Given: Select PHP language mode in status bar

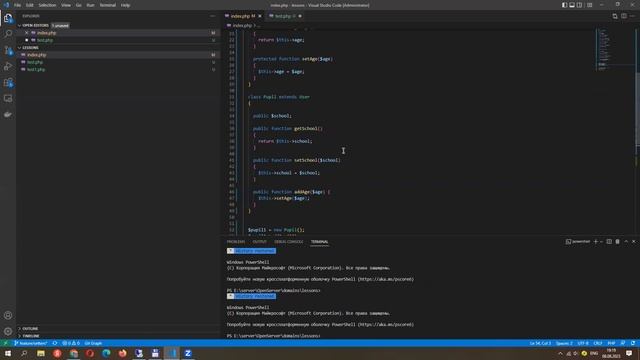Looking at the screenshot, I should (611, 343).
